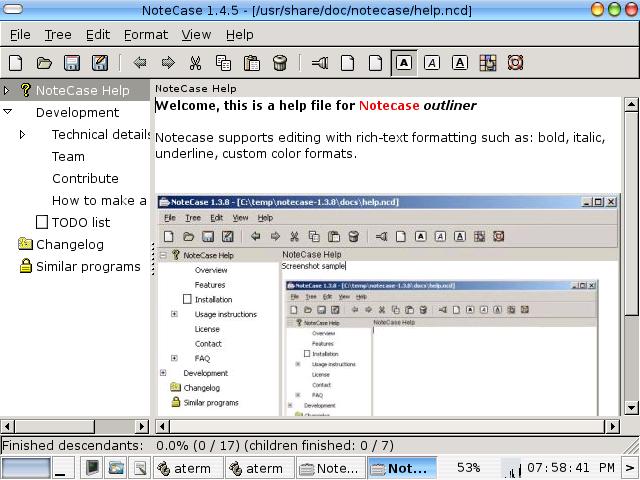This screenshot has height=480, width=640.
Task: Select Technical details in the tree
Action: click(x=101, y=134)
